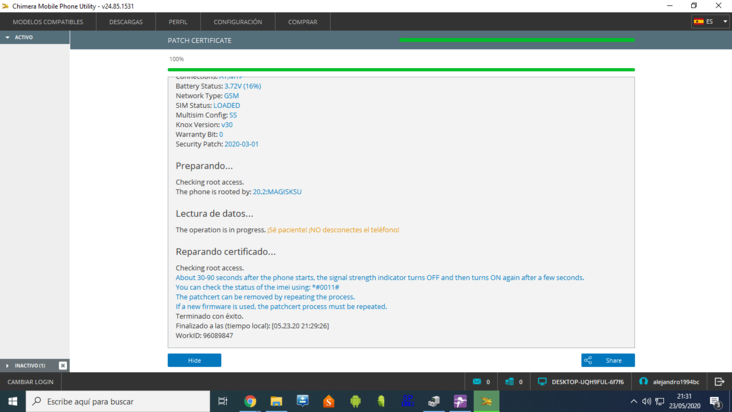Click the Hide button
The width and height of the screenshot is (732, 412).
pyautogui.click(x=194, y=360)
